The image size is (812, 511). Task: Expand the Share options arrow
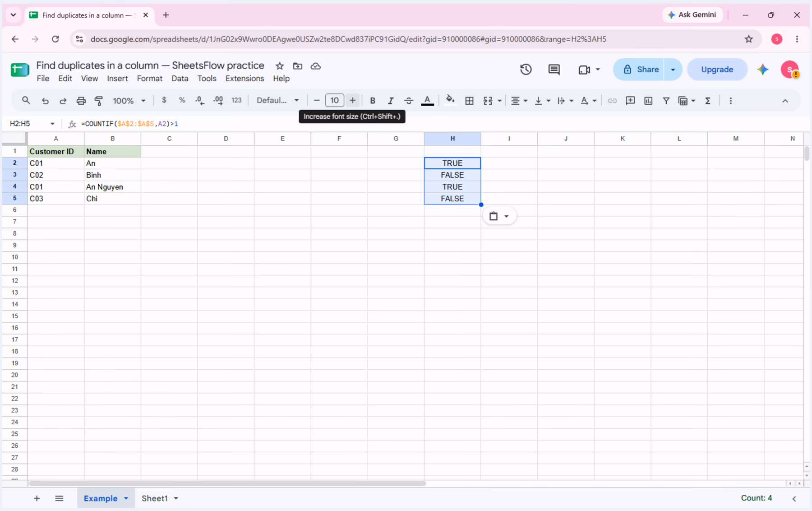[673, 70]
